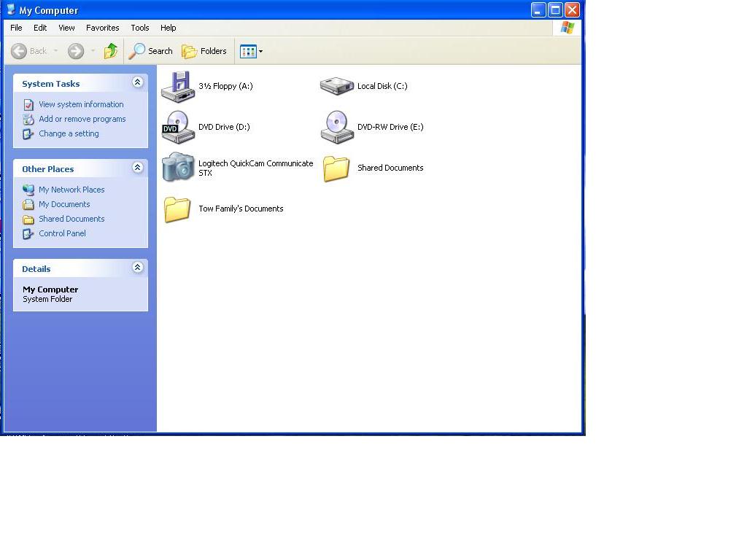Image resolution: width=747 pixels, height=560 pixels.
Task: Open the Search pane
Action: click(150, 51)
